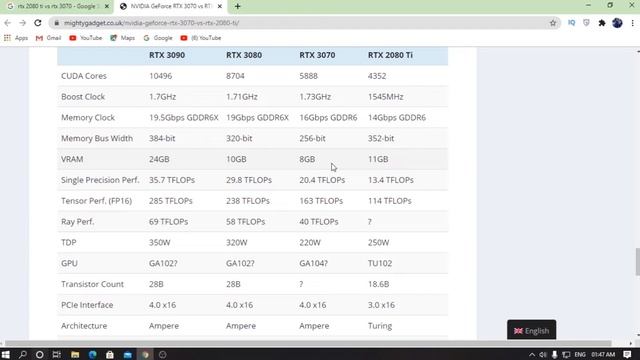Click the network tray icon
The image size is (640, 360).
566,355
